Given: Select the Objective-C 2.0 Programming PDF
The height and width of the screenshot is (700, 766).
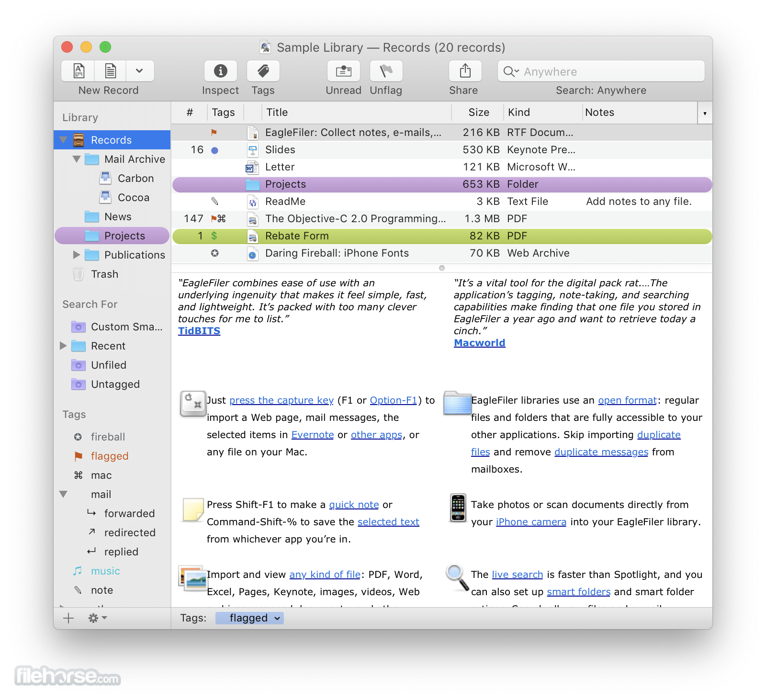Looking at the screenshot, I should (441, 219).
